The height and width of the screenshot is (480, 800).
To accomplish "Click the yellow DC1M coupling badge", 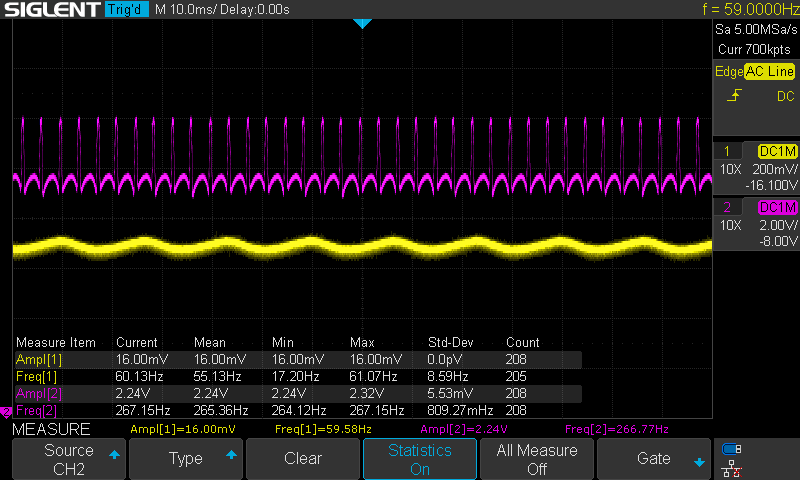I will pos(777,151).
